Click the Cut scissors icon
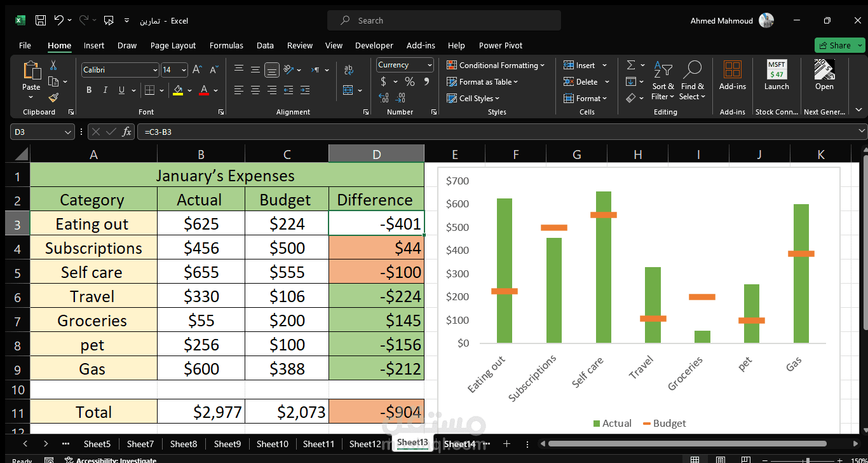868x463 pixels. point(53,65)
